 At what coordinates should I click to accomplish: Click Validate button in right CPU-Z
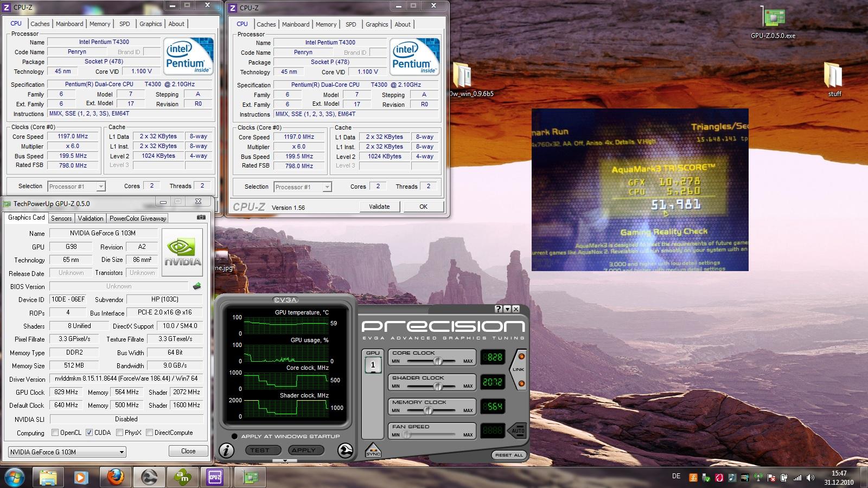point(379,207)
